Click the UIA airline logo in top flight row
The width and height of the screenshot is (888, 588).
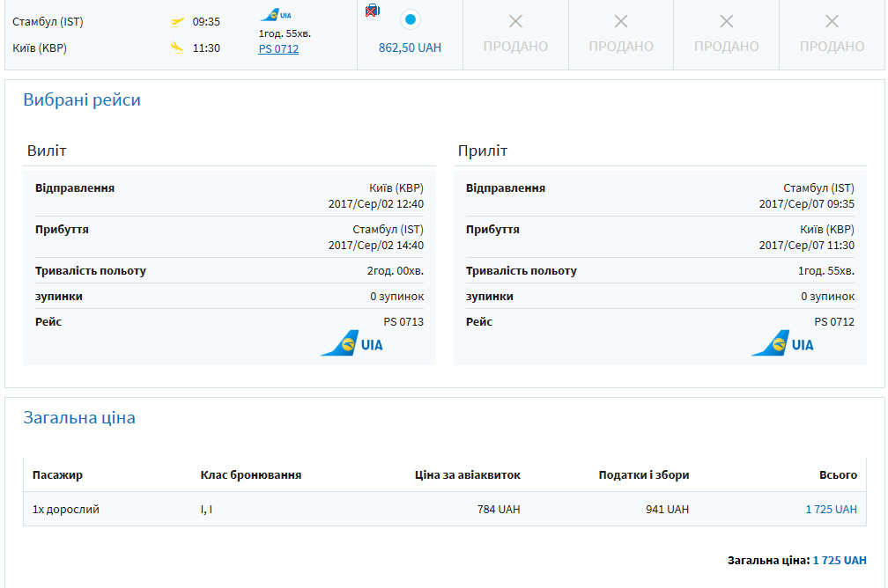pyautogui.click(x=276, y=15)
